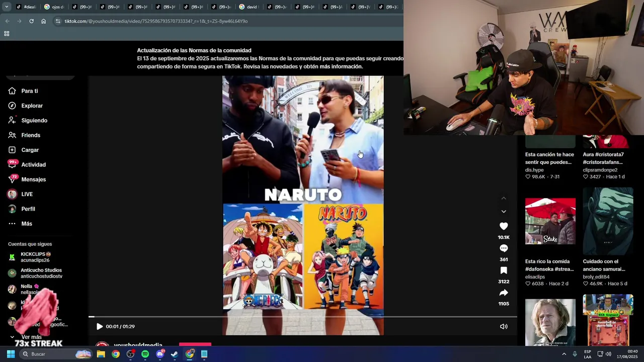Reload the TikTok page
This screenshot has height=362, width=644.
point(31,21)
